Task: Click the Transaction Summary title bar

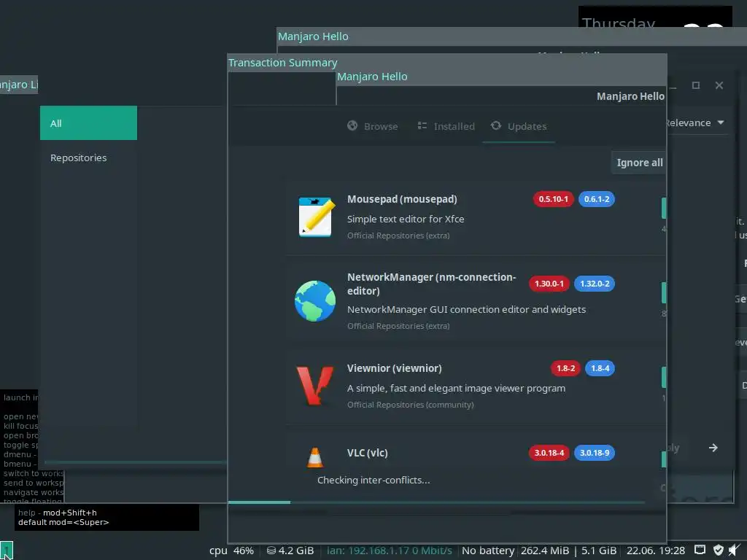Action: 447,63
